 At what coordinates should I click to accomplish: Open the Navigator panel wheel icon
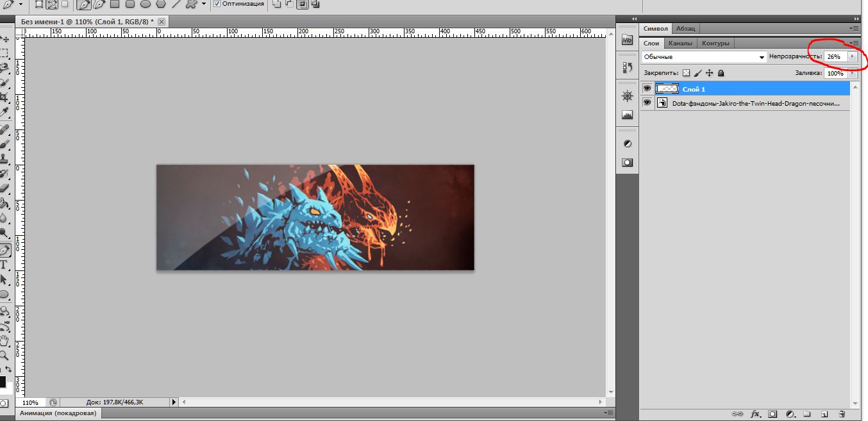(628, 95)
